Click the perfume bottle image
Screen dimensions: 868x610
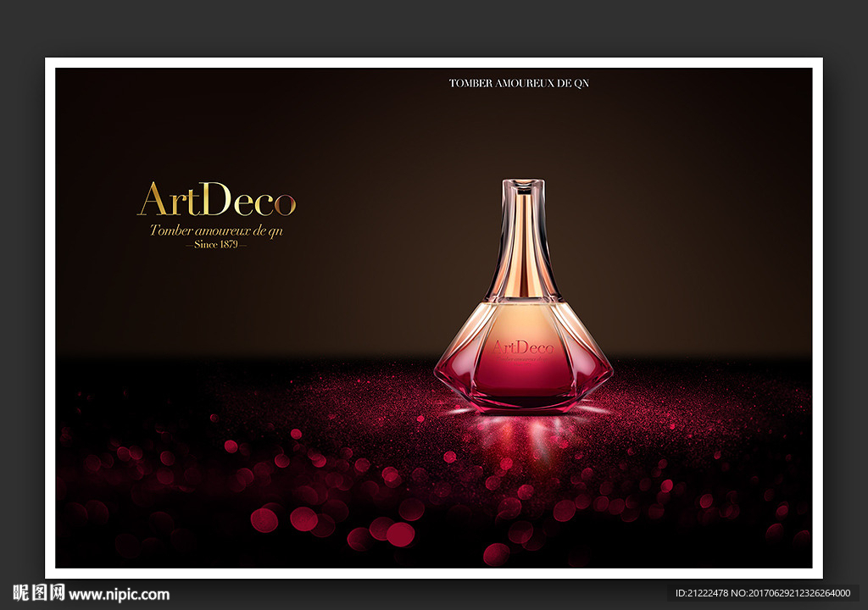(x=523, y=297)
